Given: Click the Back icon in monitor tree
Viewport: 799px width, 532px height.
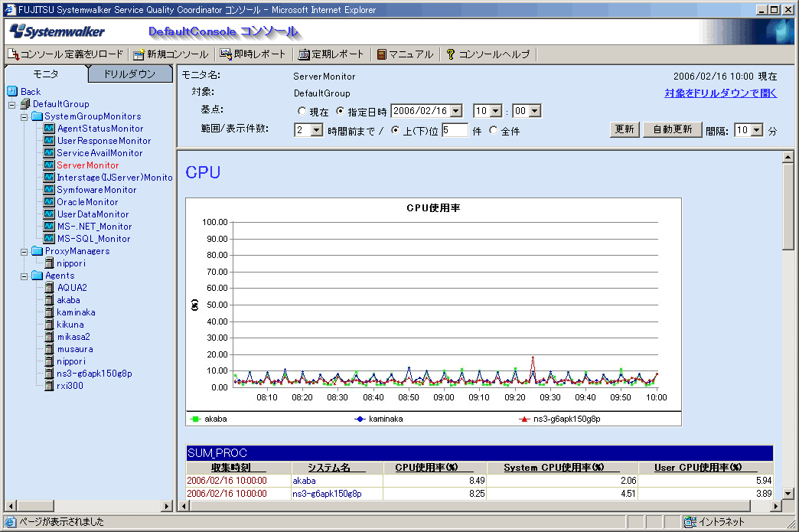Looking at the screenshot, I should tap(12, 91).
